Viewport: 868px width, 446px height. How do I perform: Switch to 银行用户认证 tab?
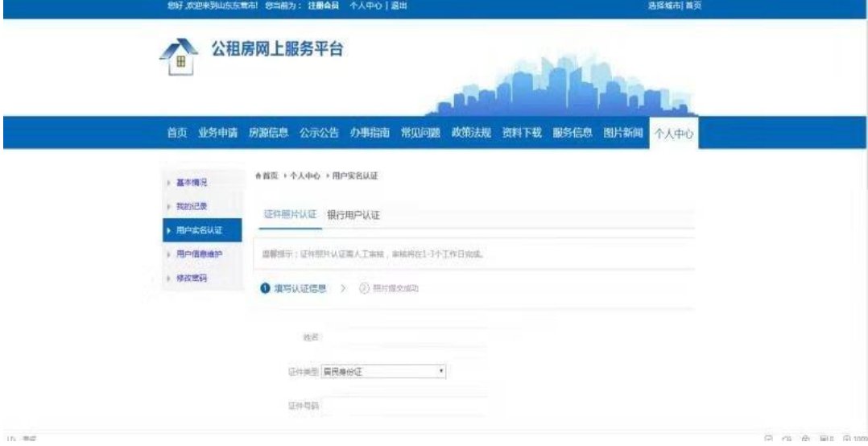[353, 215]
